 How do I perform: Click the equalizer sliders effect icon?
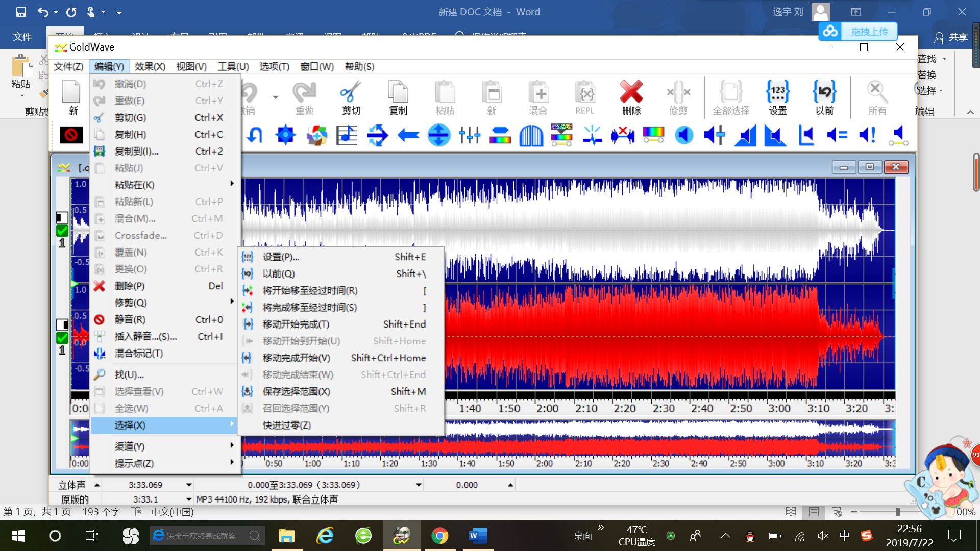point(469,135)
